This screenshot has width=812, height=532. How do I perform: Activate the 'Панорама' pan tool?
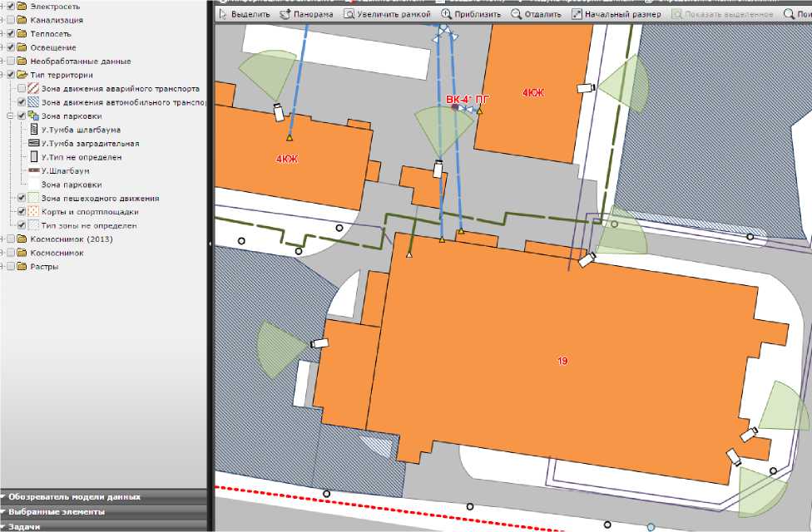307,14
